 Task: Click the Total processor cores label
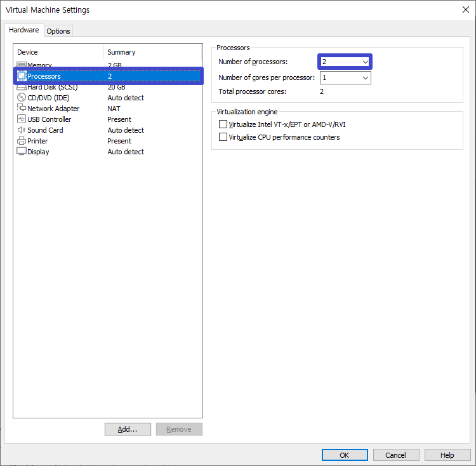(x=252, y=91)
